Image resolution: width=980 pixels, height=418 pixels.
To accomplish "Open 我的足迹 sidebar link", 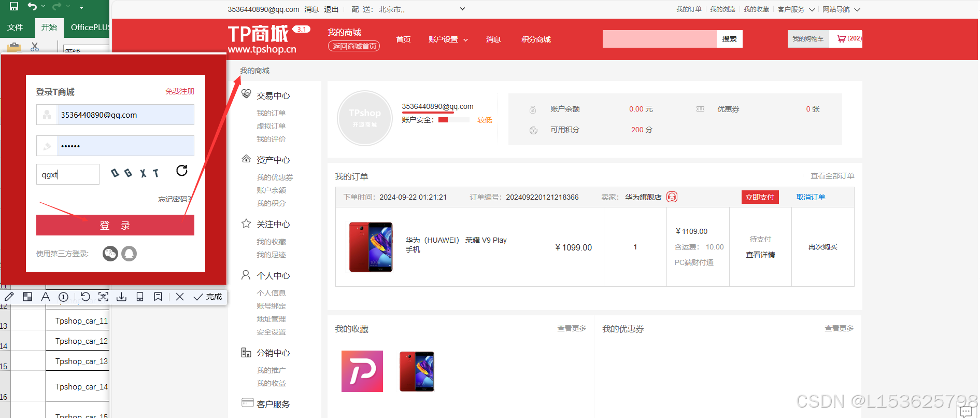I will pyautogui.click(x=271, y=255).
